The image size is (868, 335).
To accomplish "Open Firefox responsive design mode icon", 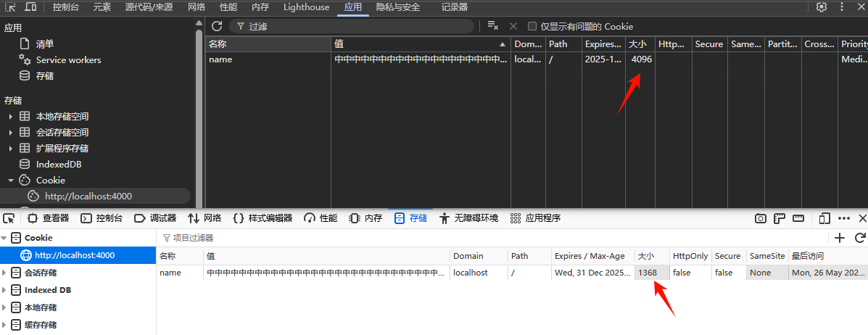I will [824, 218].
